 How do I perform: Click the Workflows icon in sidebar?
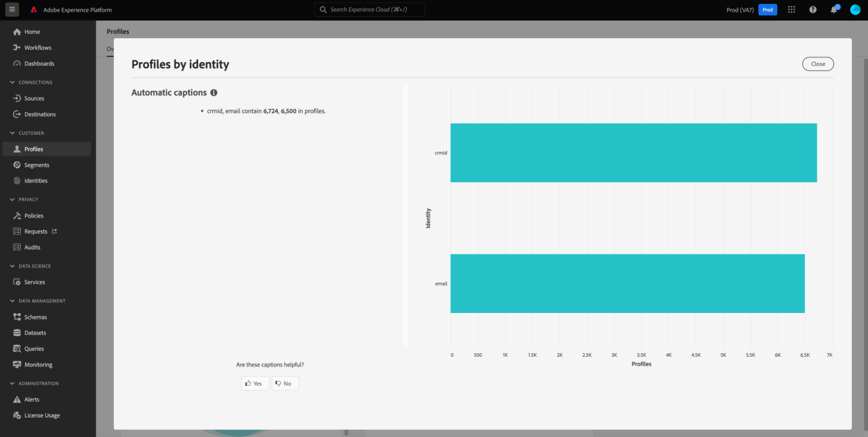[x=17, y=48]
